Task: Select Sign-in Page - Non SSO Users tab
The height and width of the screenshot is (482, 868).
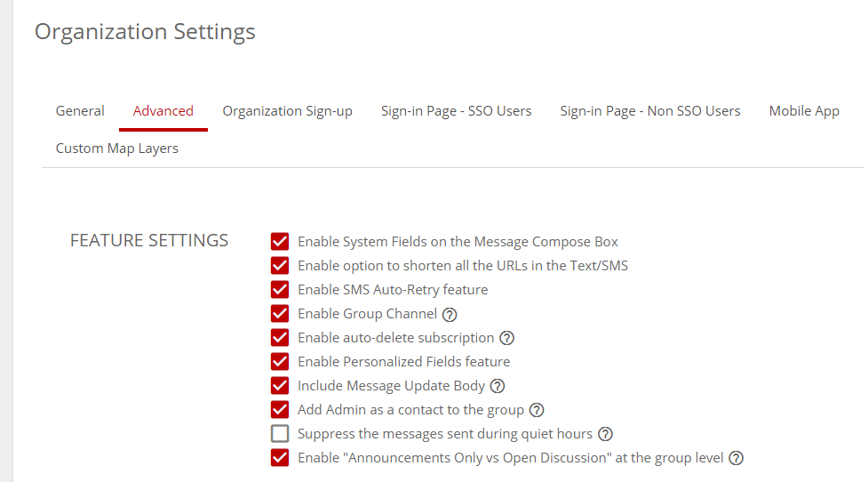Action: tap(649, 111)
